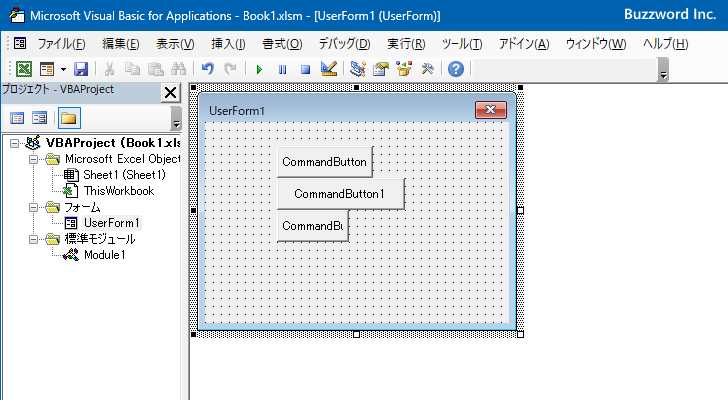Open the Toolbox hammer-and-wrench icon
728x400 pixels.
[427, 69]
